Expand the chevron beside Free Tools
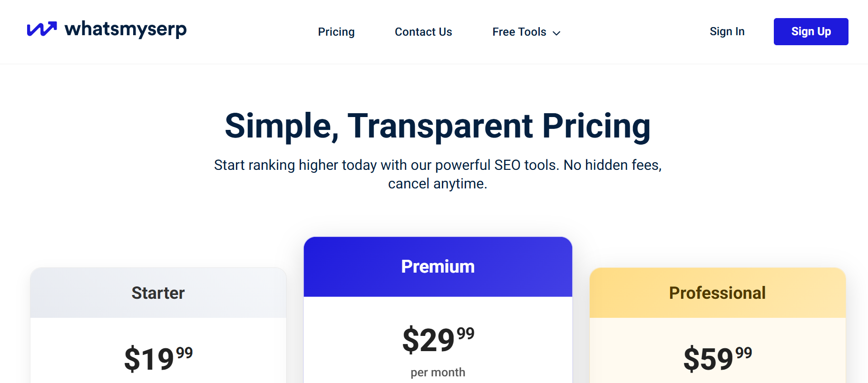This screenshot has height=383, width=868. [x=556, y=33]
